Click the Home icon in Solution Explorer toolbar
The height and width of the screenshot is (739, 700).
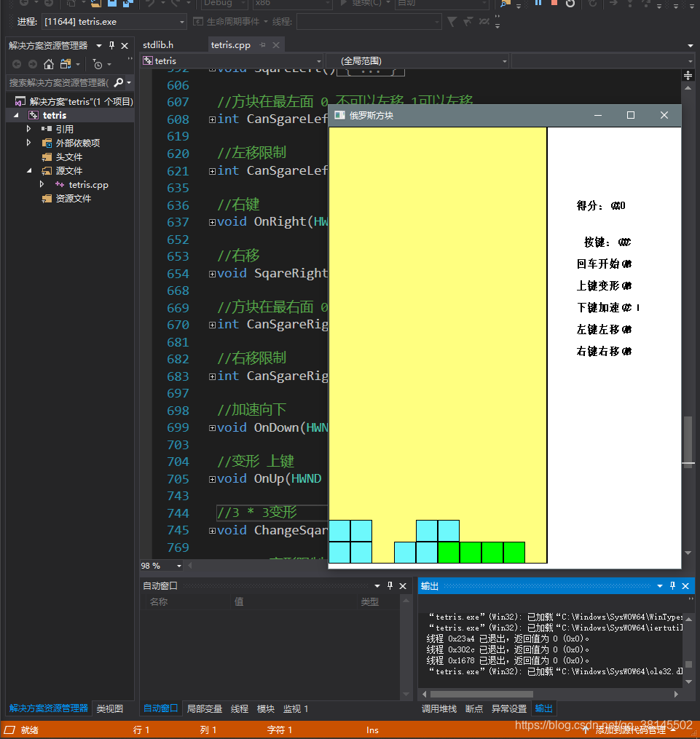[x=49, y=64]
